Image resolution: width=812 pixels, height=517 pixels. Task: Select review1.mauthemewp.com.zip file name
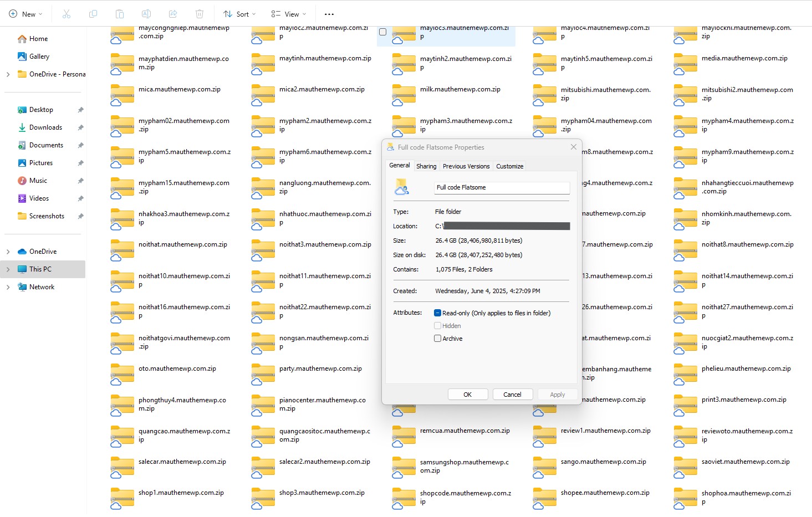tap(606, 431)
